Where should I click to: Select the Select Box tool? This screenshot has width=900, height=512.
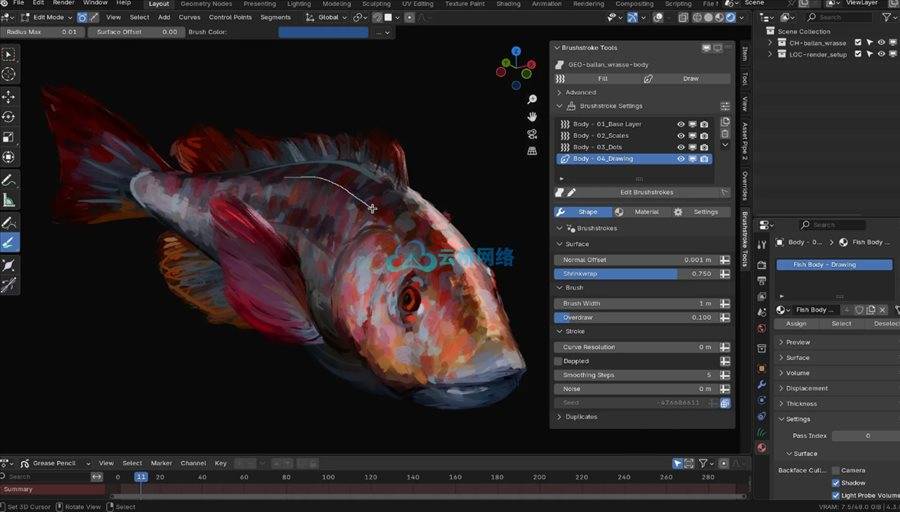(9, 55)
